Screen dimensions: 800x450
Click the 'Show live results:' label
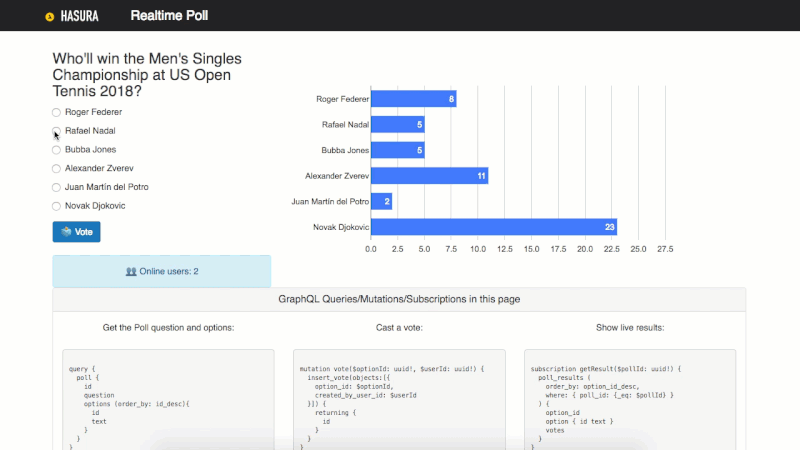click(630, 328)
